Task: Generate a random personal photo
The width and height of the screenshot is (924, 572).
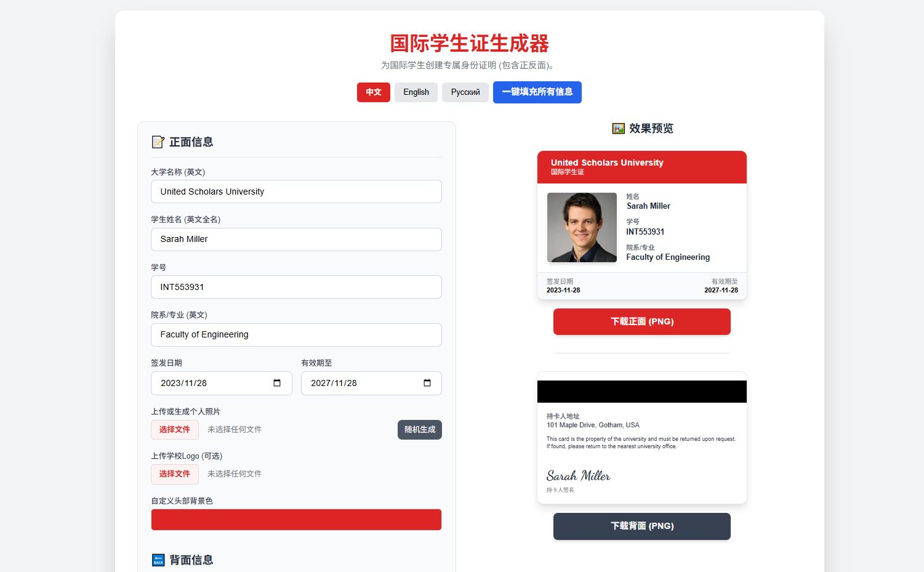Action: tap(419, 430)
